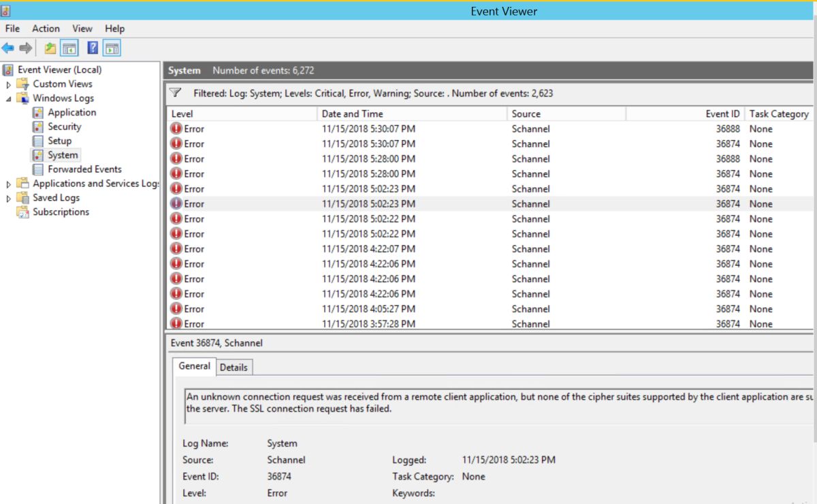Click the Subscriptions icon in tree
The image size is (817, 504).
click(23, 212)
